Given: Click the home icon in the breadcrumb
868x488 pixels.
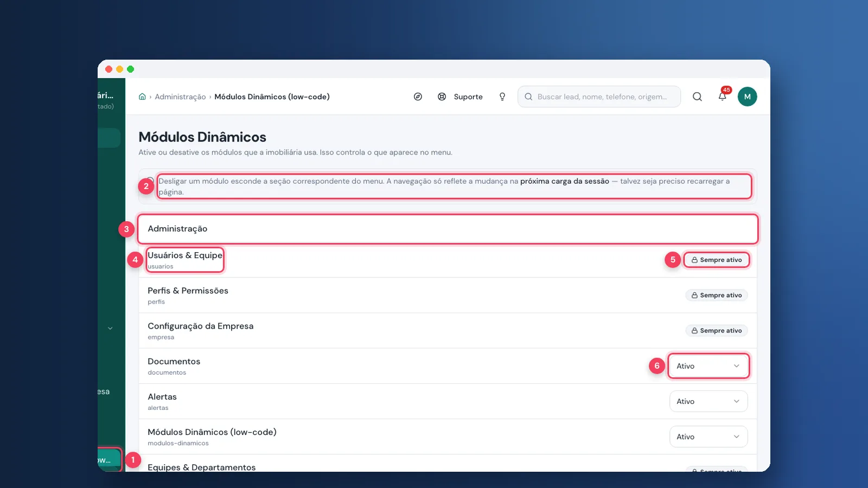Looking at the screenshot, I should coord(142,97).
